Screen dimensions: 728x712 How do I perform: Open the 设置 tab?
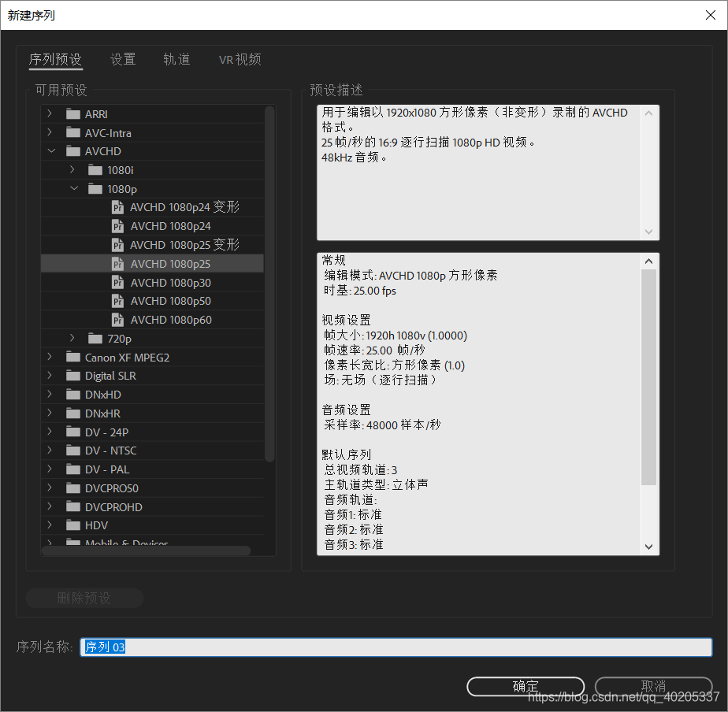click(123, 59)
